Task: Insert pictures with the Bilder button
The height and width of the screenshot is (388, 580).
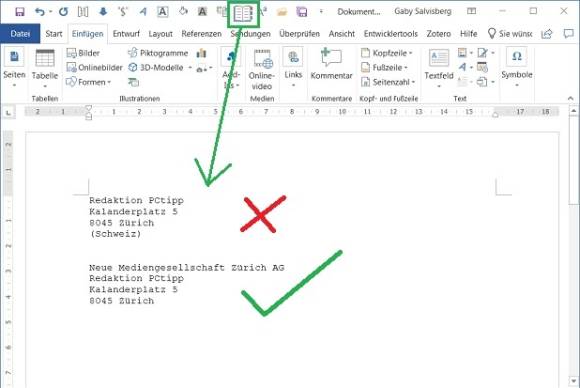Action: point(83,53)
